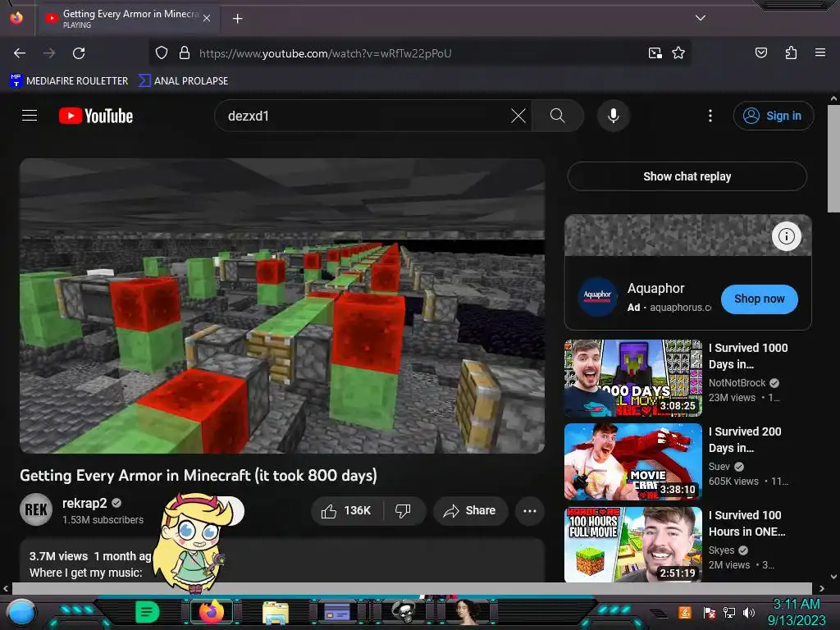Open YouTube settings three-dot menu
Screen dimensions: 840x630
tap(710, 116)
